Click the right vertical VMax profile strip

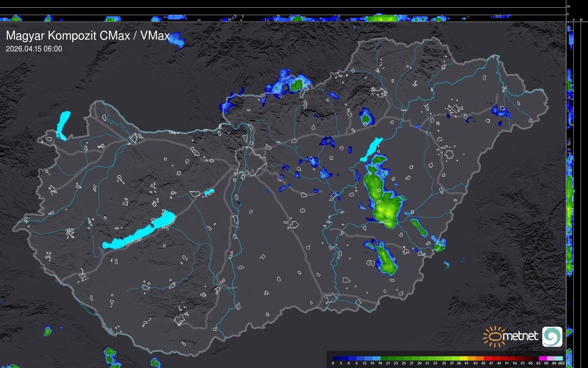pyautogui.click(x=570, y=192)
